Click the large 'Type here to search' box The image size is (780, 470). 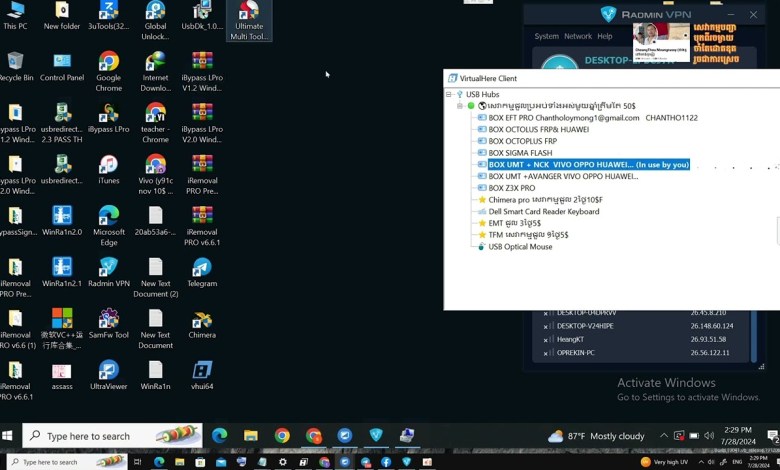(112, 436)
